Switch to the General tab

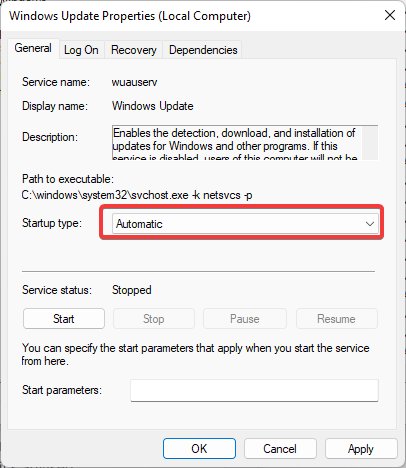click(33, 48)
